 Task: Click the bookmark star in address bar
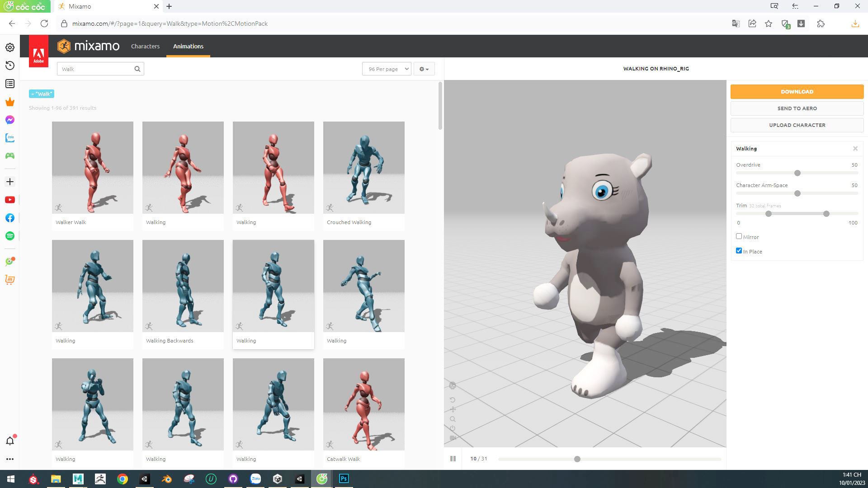click(769, 23)
